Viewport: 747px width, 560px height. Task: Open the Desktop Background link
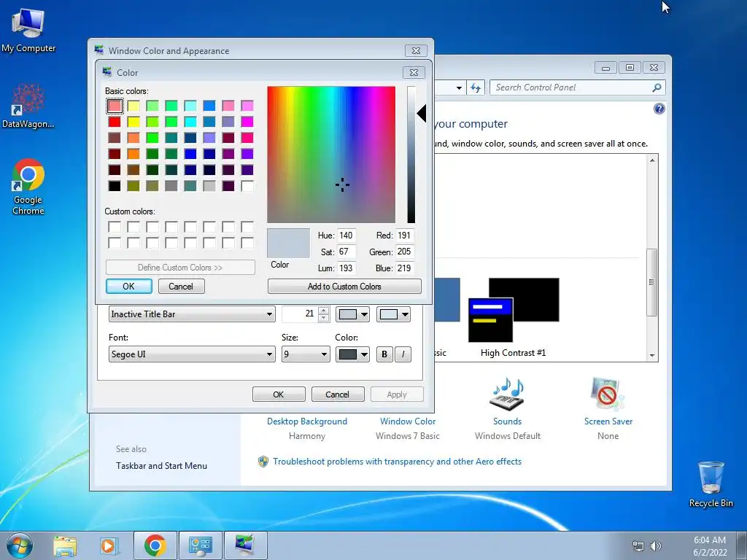[307, 421]
